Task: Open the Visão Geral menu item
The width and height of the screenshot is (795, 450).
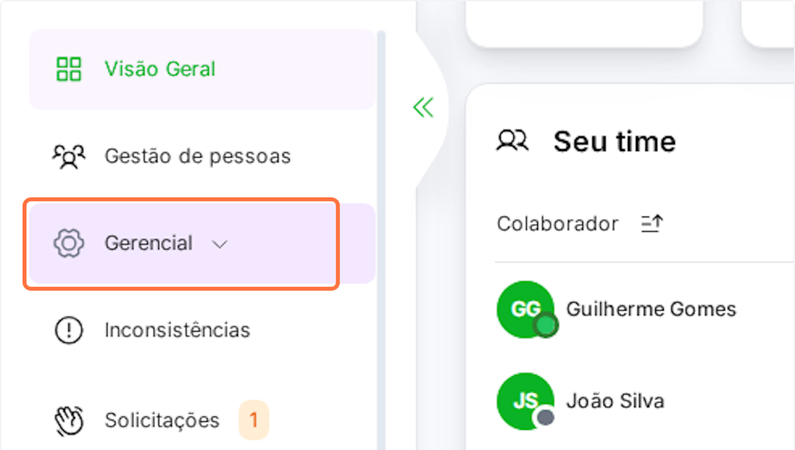Action: click(x=160, y=69)
